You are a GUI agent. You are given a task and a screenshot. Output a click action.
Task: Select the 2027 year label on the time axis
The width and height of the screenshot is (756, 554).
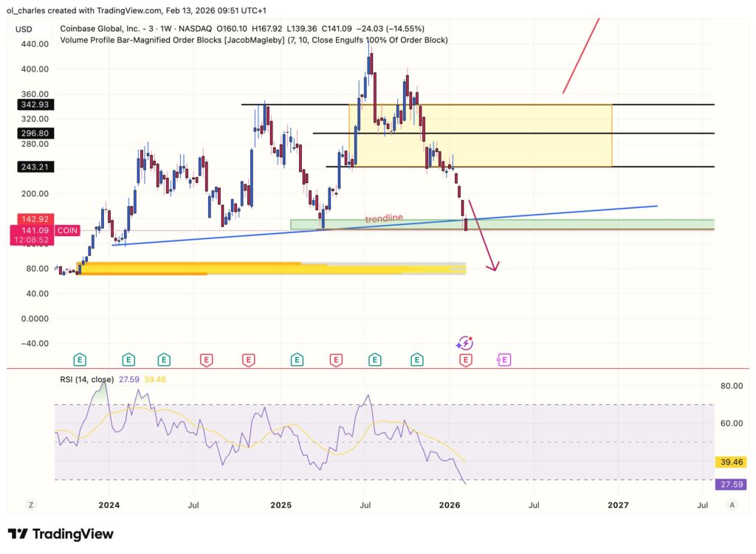point(618,505)
